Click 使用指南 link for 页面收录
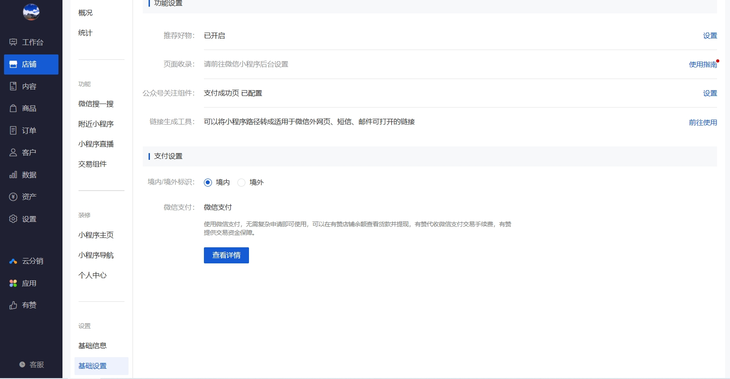This screenshot has width=730, height=379. tap(703, 65)
